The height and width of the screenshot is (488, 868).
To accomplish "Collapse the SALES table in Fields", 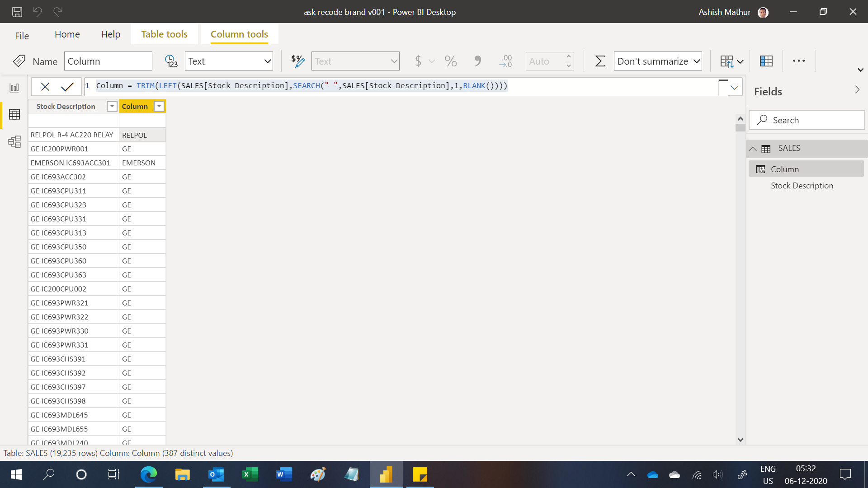I will pyautogui.click(x=753, y=149).
